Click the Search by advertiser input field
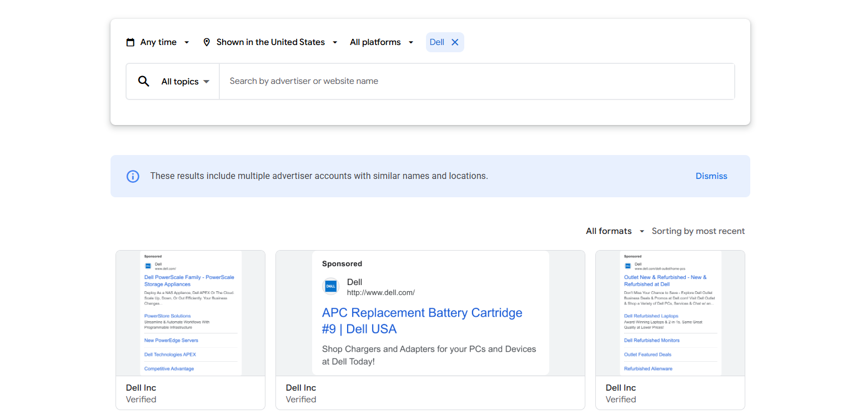This screenshot has height=414, width=868. [476, 81]
